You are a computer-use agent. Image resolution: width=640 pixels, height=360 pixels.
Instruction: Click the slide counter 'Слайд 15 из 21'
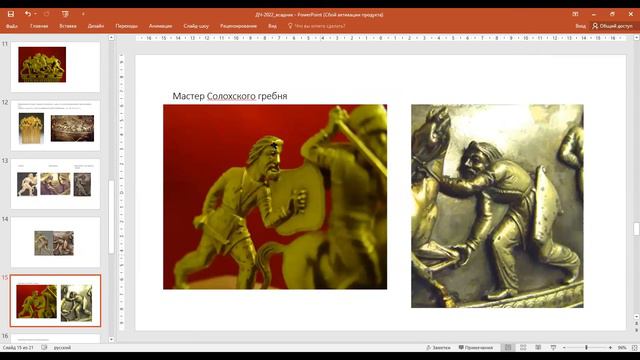[x=18, y=347]
